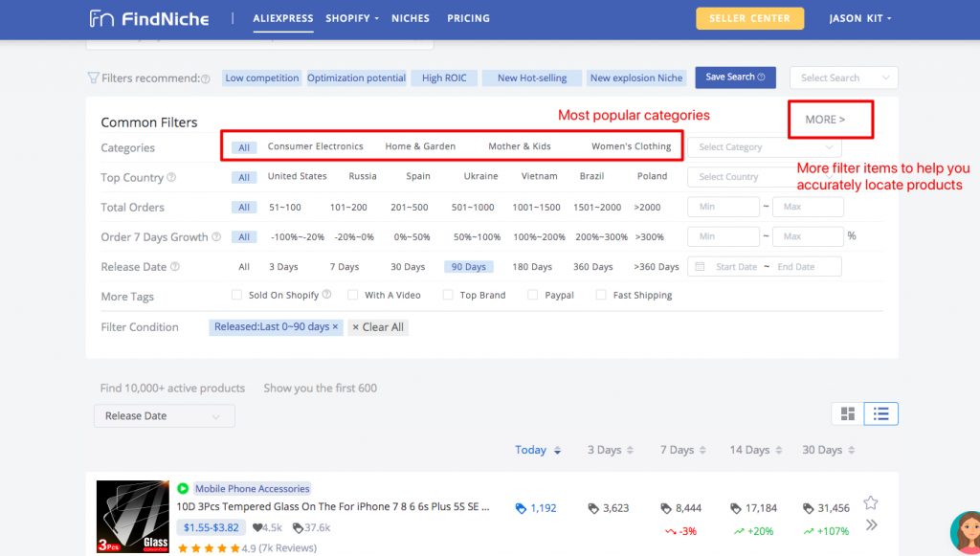Image resolution: width=980 pixels, height=556 pixels.
Task: Click the filter funnel icon
Action: (x=93, y=78)
